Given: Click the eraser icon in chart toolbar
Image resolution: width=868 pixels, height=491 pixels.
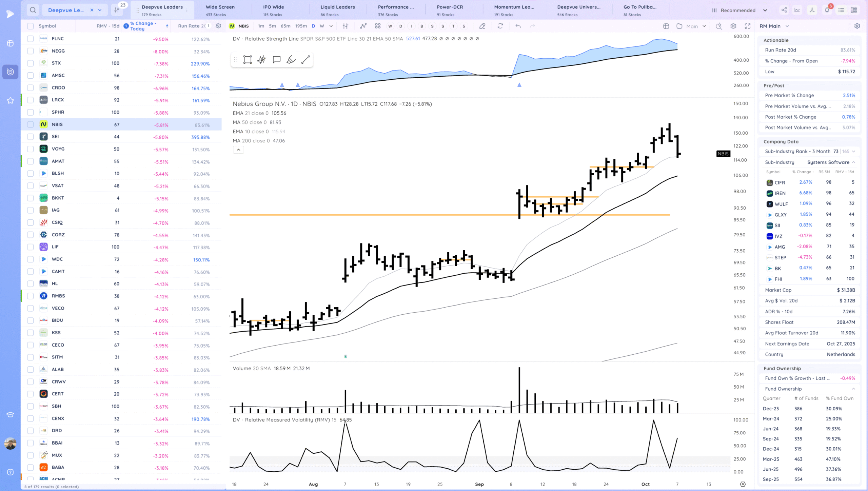Looking at the screenshot, I should click(x=482, y=26).
